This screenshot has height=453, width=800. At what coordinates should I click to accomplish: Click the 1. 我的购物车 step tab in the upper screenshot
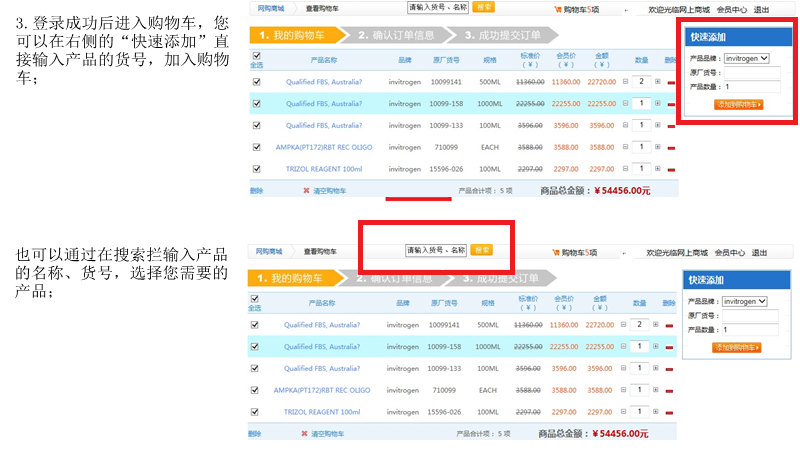click(x=290, y=35)
